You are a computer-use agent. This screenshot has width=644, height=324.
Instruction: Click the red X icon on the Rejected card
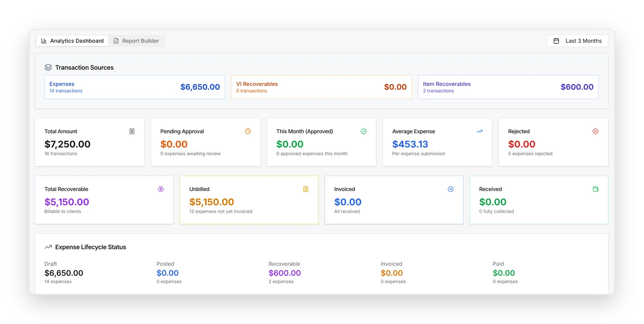point(595,131)
